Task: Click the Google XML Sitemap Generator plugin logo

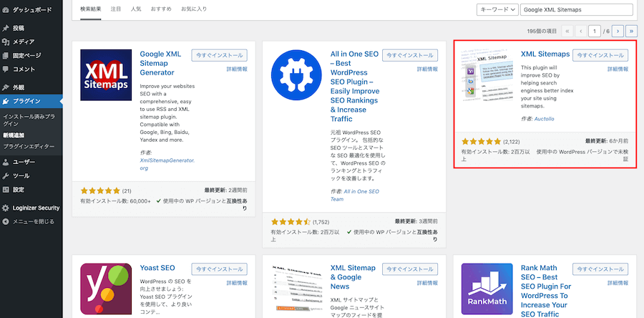Action: coord(106,75)
